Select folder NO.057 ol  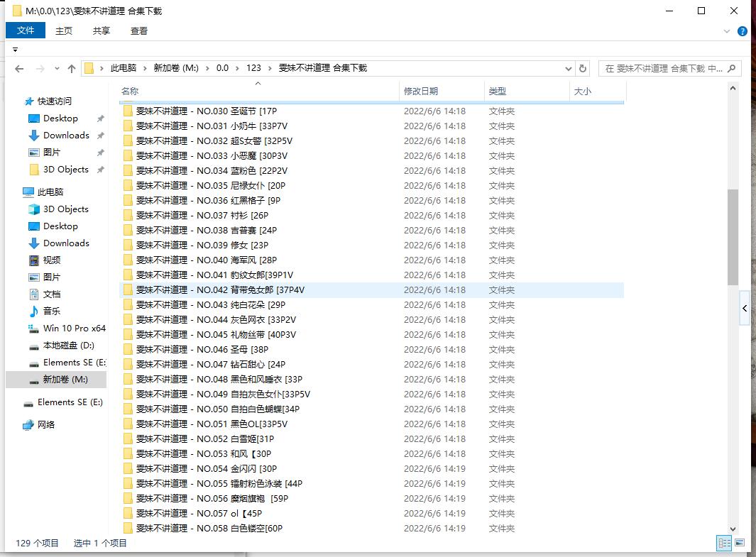click(371, 514)
